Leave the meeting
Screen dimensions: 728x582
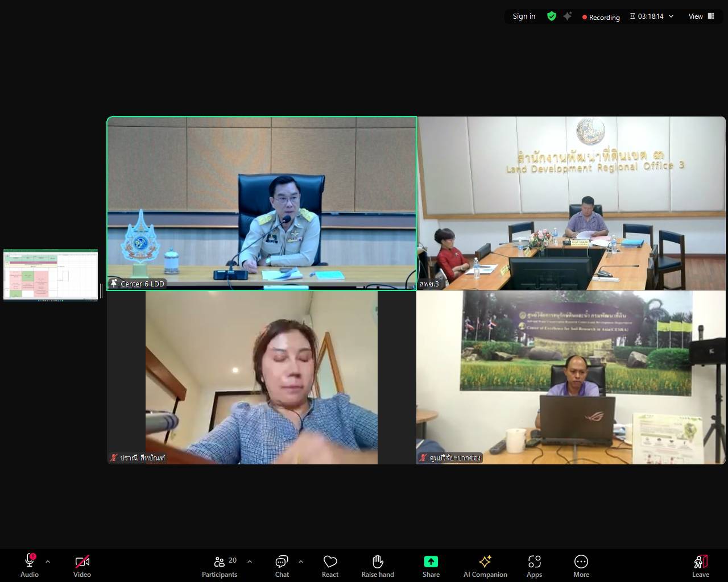pyautogui.click(x=701, y=566)
